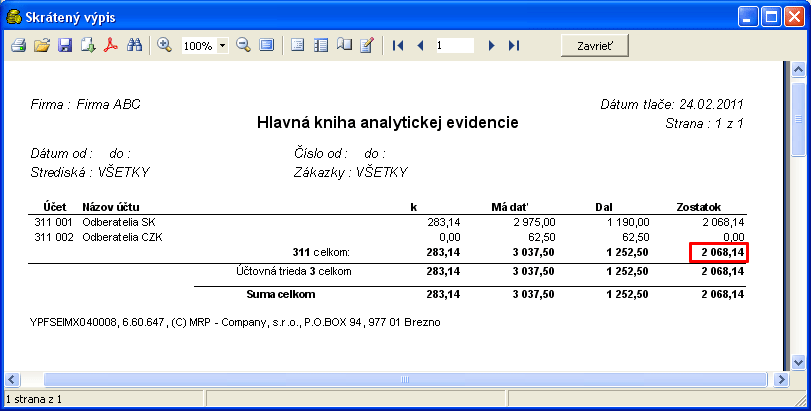811x411 pixels.
Task: Click the Má dať column header
Action: [510, 207]
